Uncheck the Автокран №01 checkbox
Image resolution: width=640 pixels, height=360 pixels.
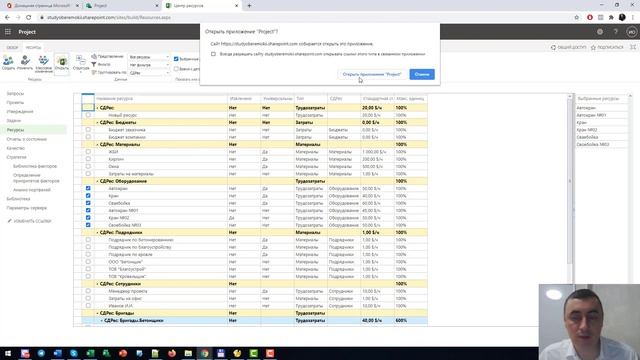(88, 211)
